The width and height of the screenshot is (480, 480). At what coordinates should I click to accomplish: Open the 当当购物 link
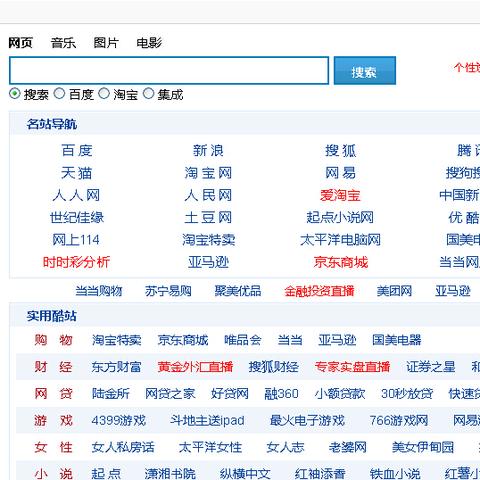[x=99, y=291]
